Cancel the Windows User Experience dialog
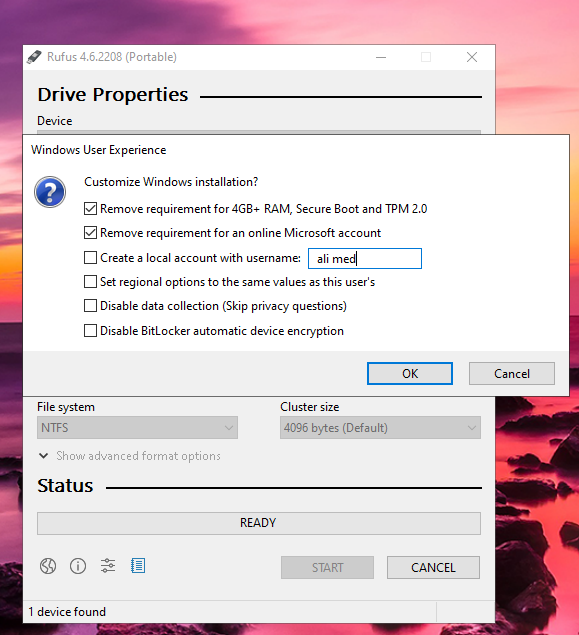Screen dimensions: 579x635 coord(512,373)
